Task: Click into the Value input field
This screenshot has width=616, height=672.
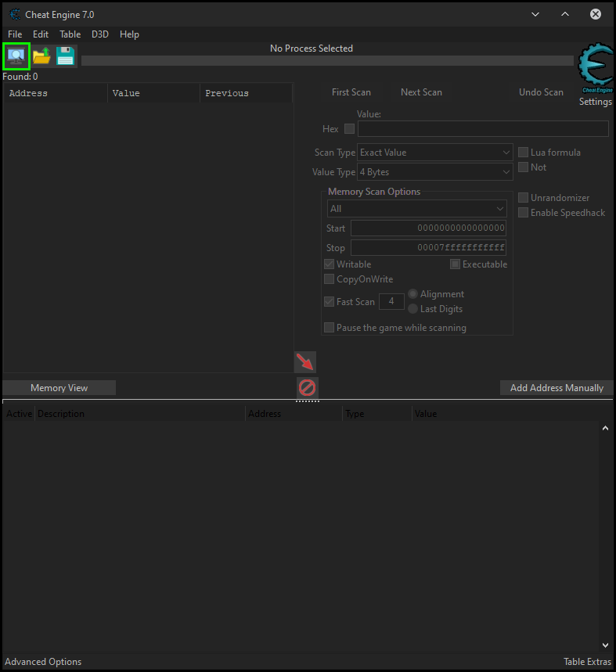Action: pyautogui.click(x=483, y=129)
